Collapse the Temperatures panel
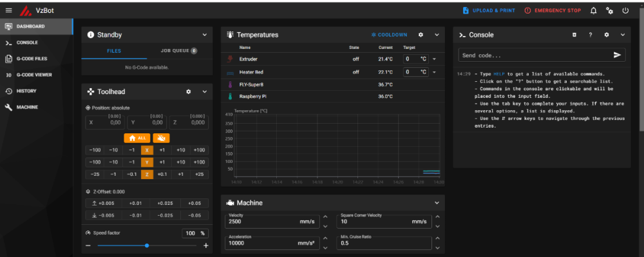Screen dimensions: 644x257 (437, 35)
